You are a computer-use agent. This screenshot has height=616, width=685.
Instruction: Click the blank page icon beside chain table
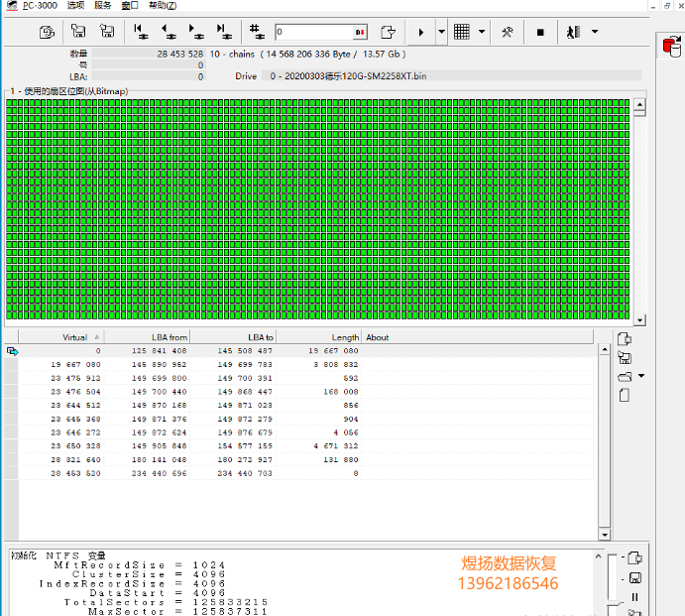click(x=625, y=395)
